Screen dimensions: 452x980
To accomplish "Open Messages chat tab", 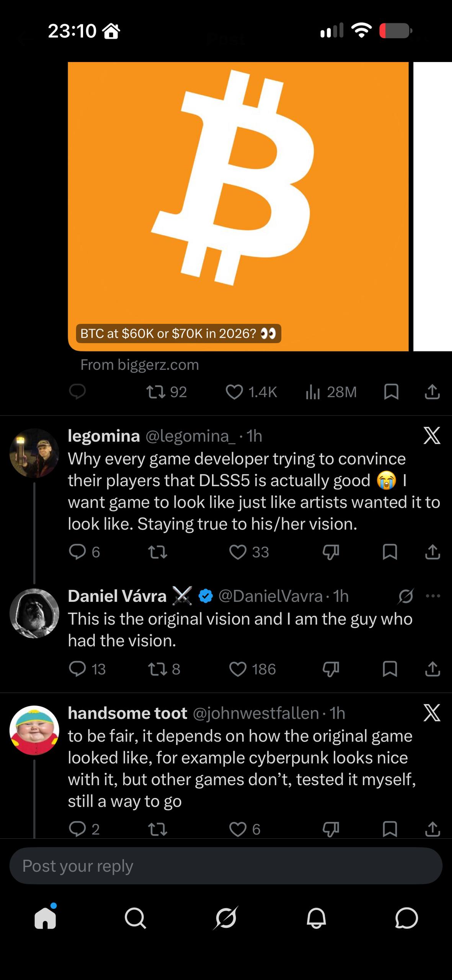I will 406,918.
